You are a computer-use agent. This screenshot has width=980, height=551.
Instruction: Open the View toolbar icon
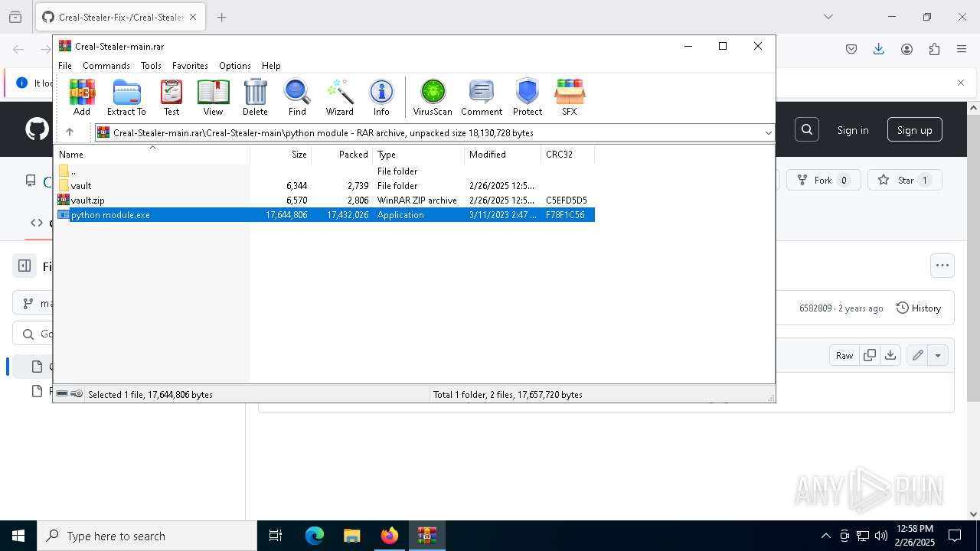point(213,97)
